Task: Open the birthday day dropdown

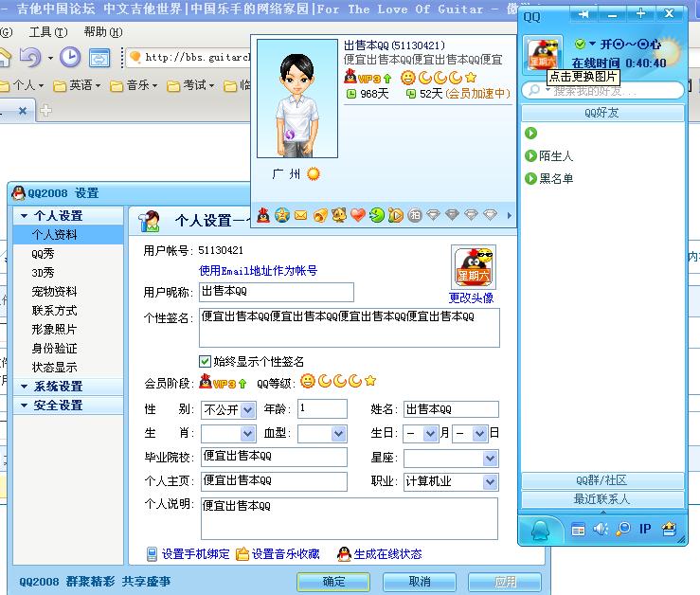Action: coord(479,434)
